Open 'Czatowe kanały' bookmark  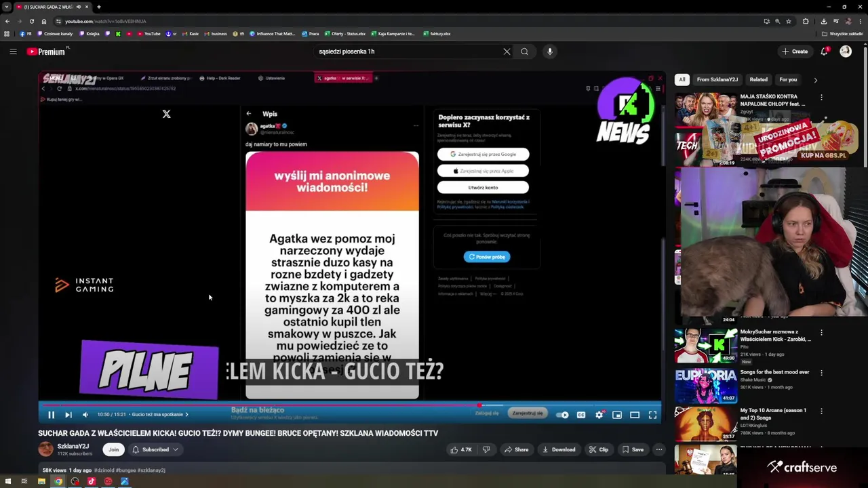click(x=54, y=34)
